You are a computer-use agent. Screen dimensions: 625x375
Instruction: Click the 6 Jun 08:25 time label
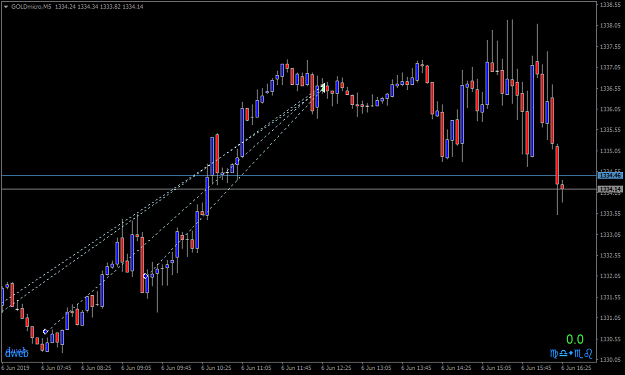pos(96,368)
